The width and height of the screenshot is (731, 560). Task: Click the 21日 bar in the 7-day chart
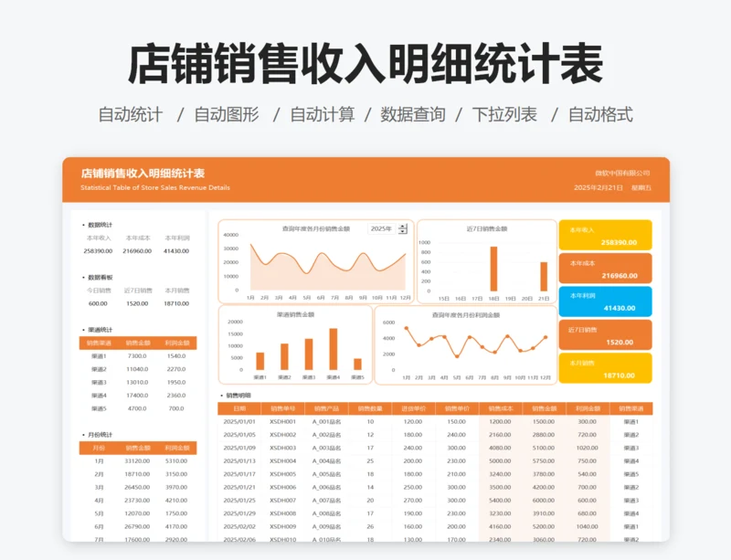coord(544,277)
